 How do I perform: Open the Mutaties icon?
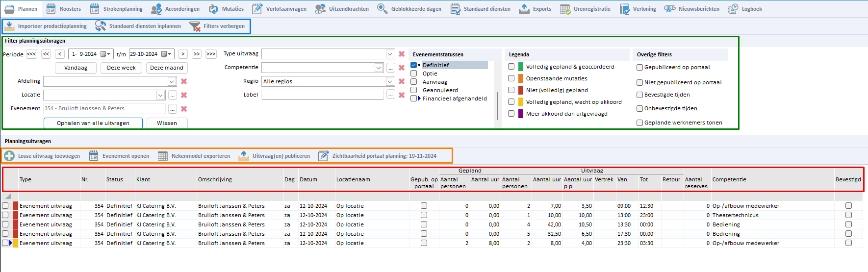click(213, 9)
